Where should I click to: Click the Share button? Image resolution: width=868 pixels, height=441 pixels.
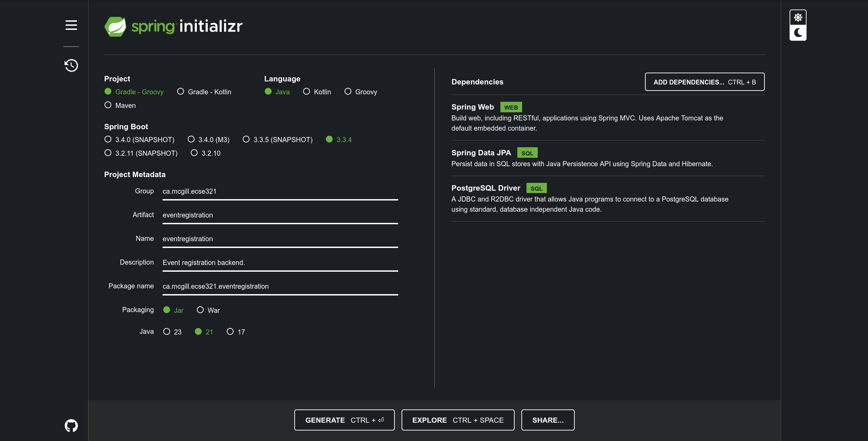coord(548,420)
